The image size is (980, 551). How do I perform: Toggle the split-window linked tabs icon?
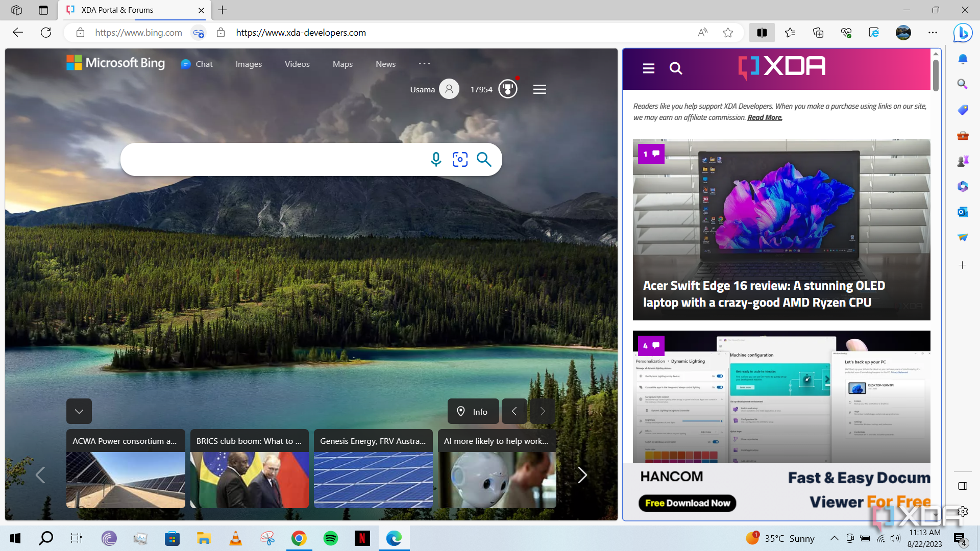click(199, 33)
